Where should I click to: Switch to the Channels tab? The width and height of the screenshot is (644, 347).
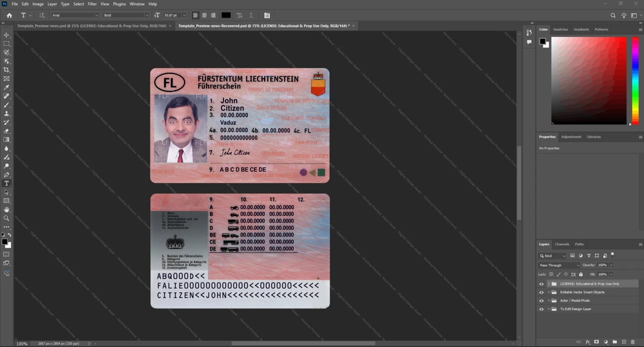(562, 244)
